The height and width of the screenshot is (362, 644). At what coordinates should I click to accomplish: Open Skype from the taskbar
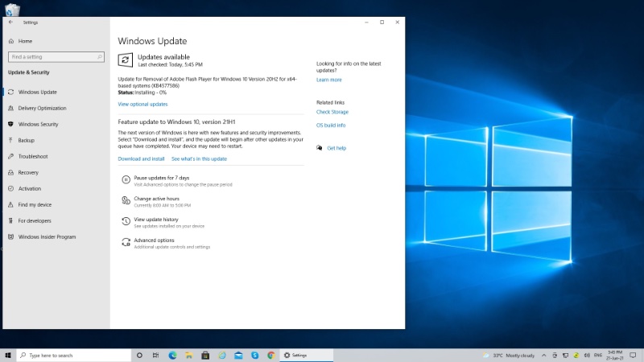[x=254, y=356]
